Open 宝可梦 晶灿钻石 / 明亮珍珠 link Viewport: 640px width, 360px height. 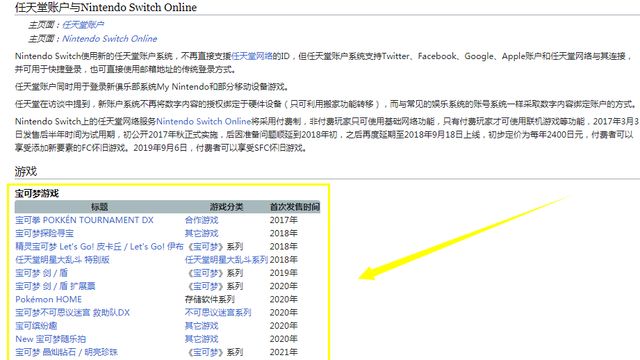(67, 352)
